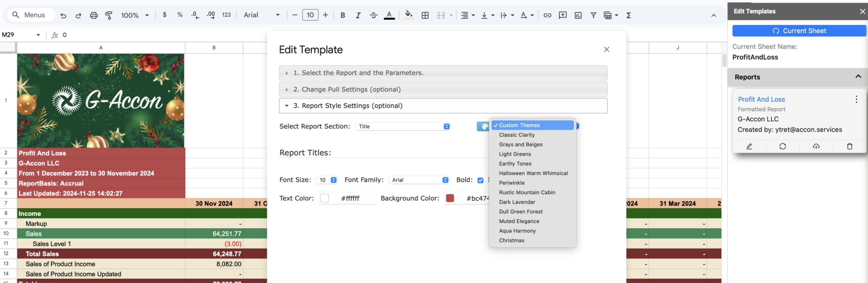868x283 pixels.
Task: Click pencil edit icon on Profit And Loss card
Action: 749,146
